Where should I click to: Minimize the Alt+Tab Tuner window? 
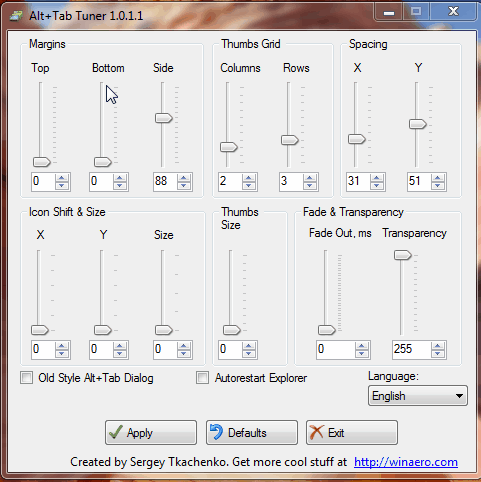pos(389,12)
